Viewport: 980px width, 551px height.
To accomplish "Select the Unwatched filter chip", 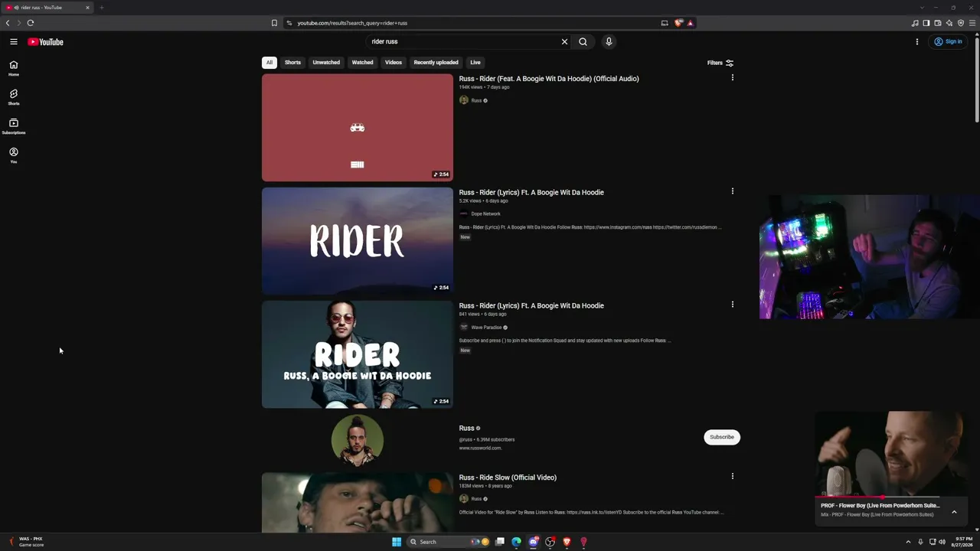I will [x=326, y=63].
